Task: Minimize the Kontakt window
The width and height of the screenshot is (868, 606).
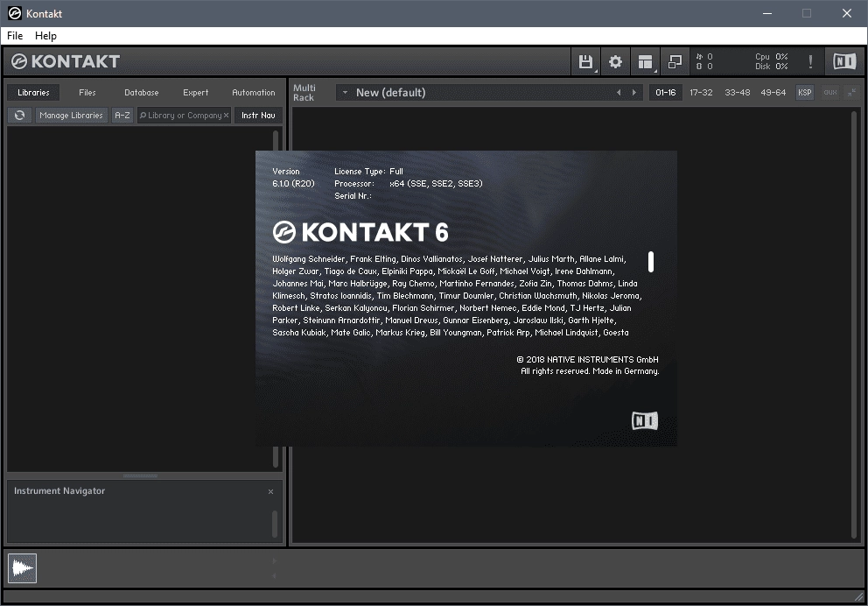Action: click(767, 13)
